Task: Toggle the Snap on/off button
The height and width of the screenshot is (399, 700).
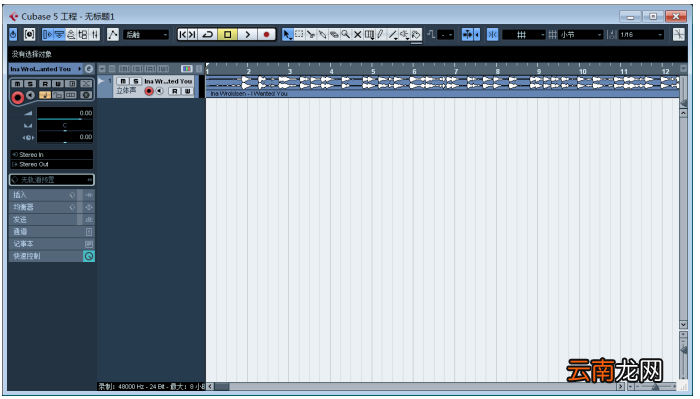Action: (x=492, y=34)
